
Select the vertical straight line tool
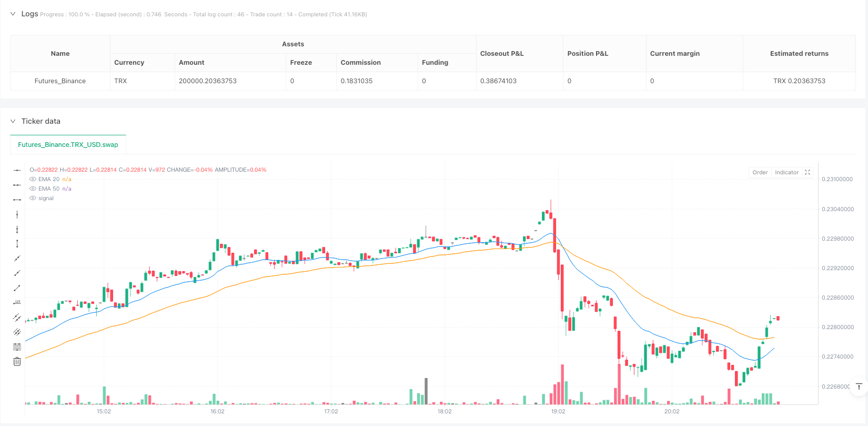point(17,214)
